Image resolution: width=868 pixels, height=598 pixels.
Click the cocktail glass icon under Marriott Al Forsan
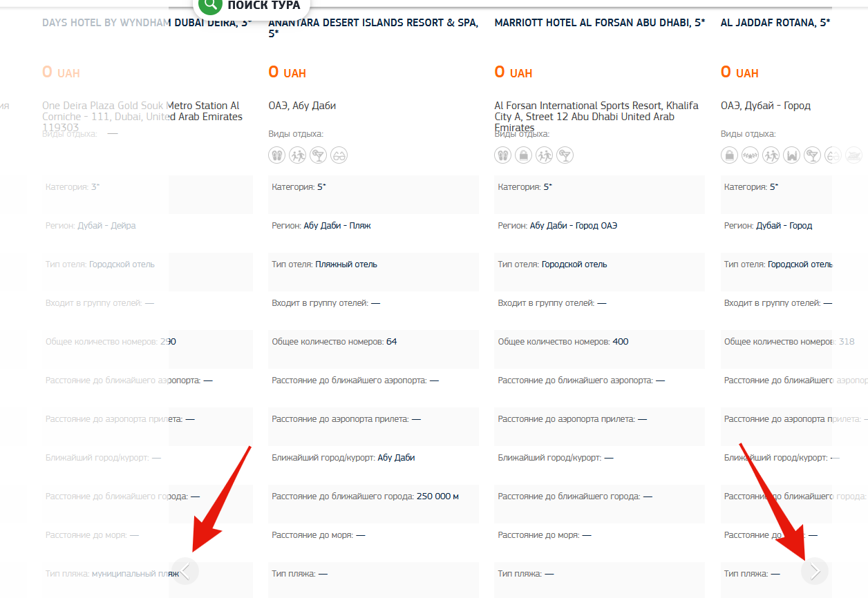[565, 155]
